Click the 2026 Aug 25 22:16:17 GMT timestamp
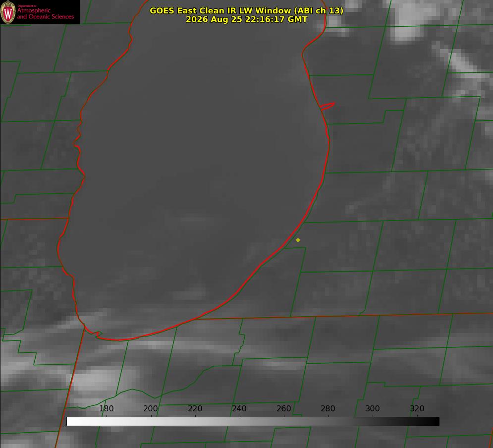This screenshot has width=493, height=448. (x=247, y=19)
